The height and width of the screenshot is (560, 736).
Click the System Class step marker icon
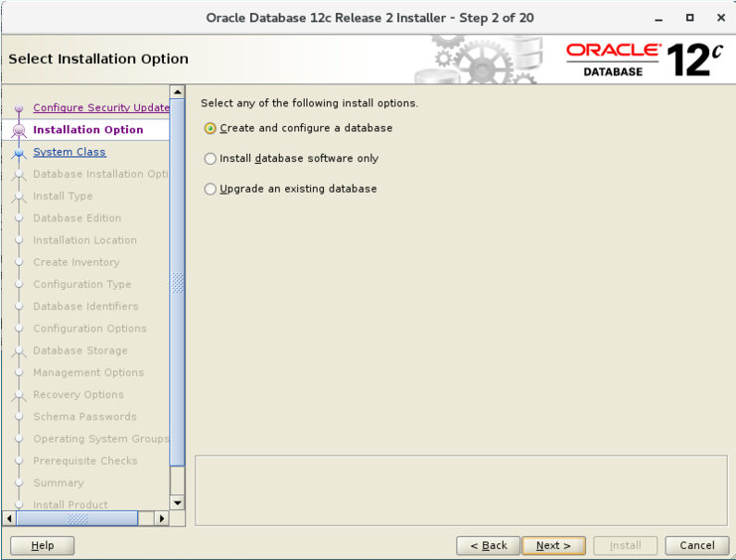[19, 153]
